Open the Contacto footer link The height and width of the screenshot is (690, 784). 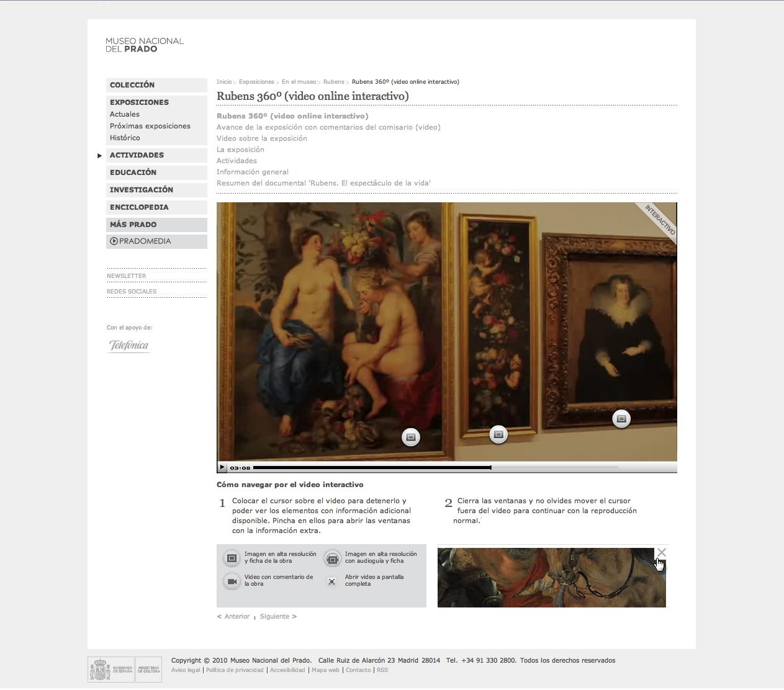358,670
